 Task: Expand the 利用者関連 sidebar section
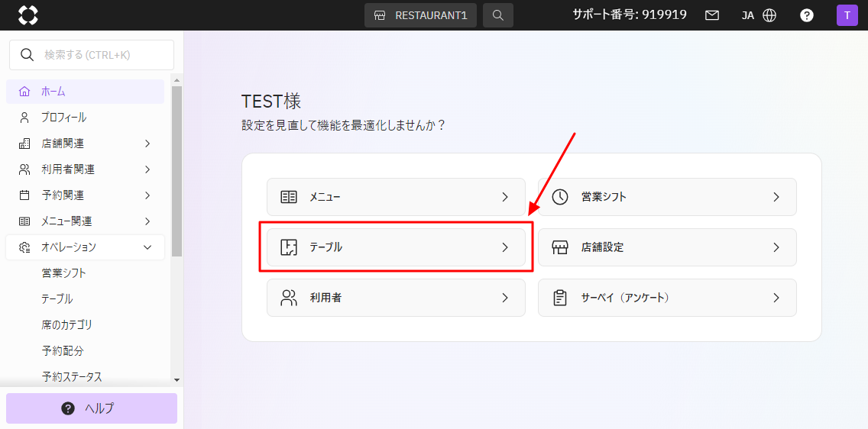86,169
